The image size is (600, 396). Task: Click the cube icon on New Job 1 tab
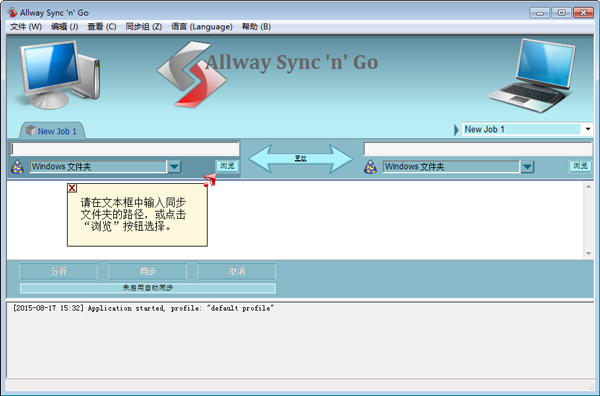31,130
